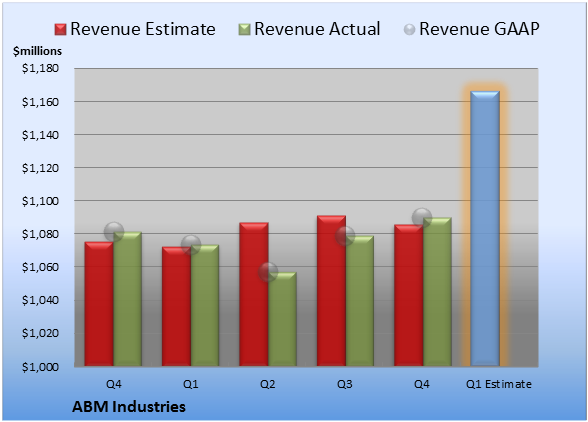Click the '$1,180' axis value
Viewport: 588px width, 422px height.
40,68
